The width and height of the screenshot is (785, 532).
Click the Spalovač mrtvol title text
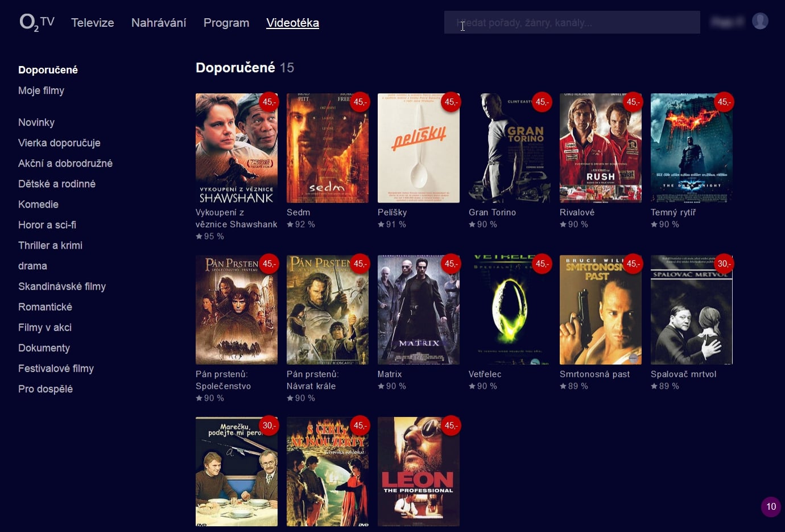[683, 374]
